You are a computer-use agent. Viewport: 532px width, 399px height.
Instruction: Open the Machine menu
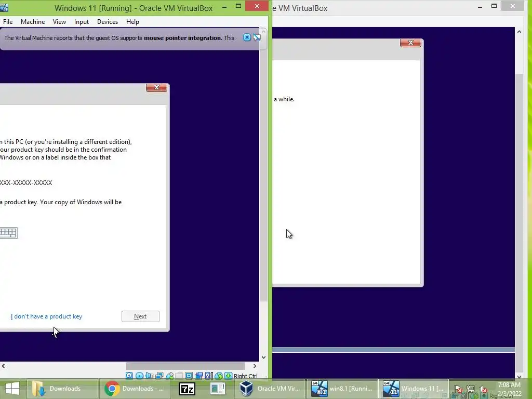[x=33, y=22]
